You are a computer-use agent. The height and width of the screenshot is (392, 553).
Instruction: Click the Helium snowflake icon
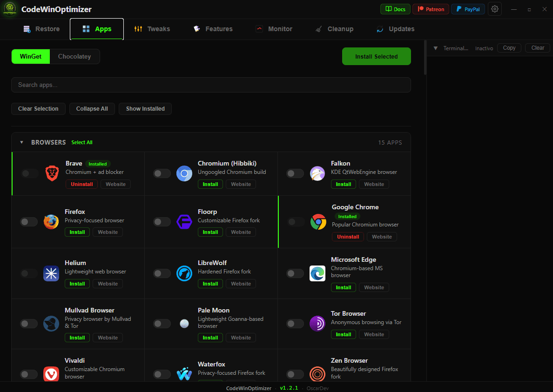pyautogui.click(x=51, y=273)
